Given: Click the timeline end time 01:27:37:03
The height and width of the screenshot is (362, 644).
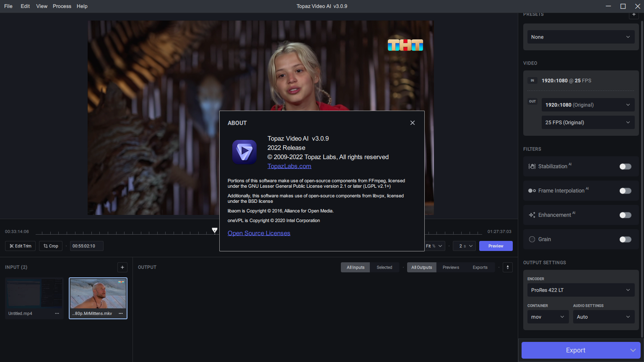Looking at the screenshot, I should (x=499, y=231).
